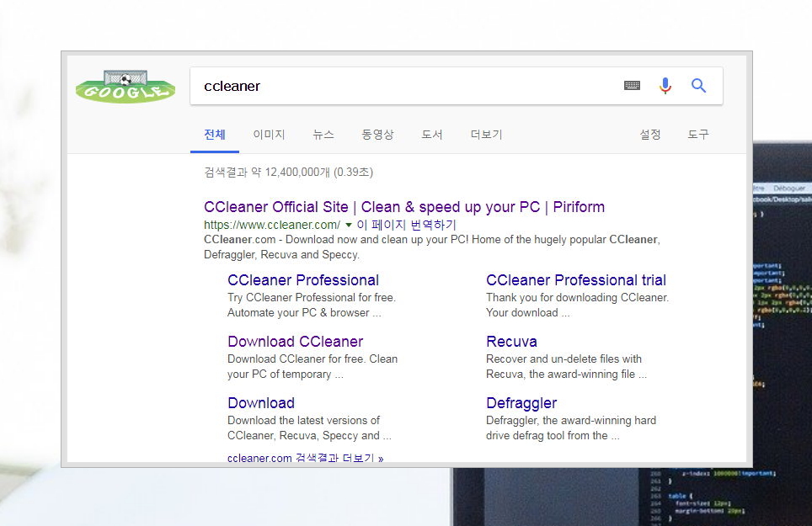Open 도구 search tools
The width and height of the screenshot is (812, 526).
pos(698,135)
